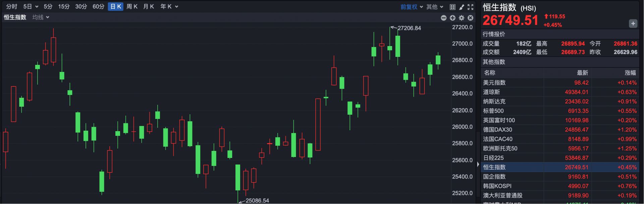Select 日经225 index row
This screenshot has width=644, height=204.
pyautogui.click(x=493, y=158)
